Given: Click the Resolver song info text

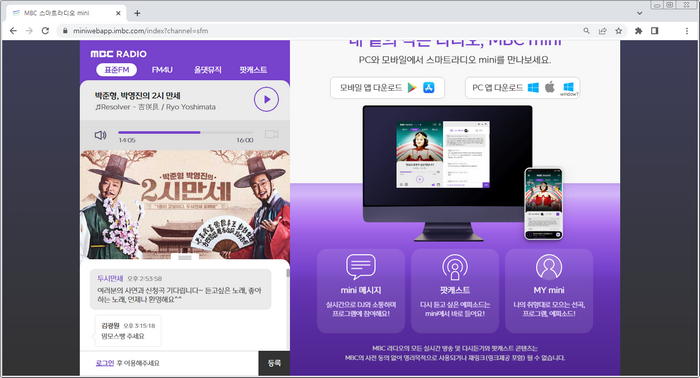Looking at the screenshot, I should 155,107.
